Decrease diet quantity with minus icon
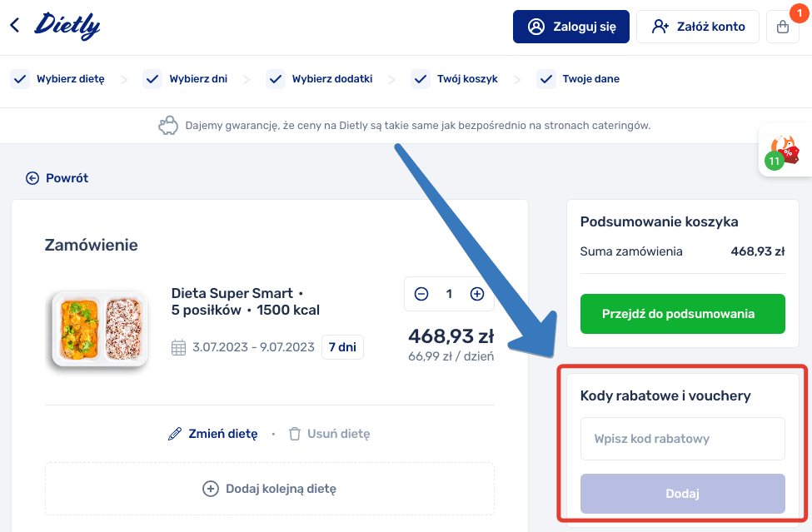812x532 pixels. 421,294
